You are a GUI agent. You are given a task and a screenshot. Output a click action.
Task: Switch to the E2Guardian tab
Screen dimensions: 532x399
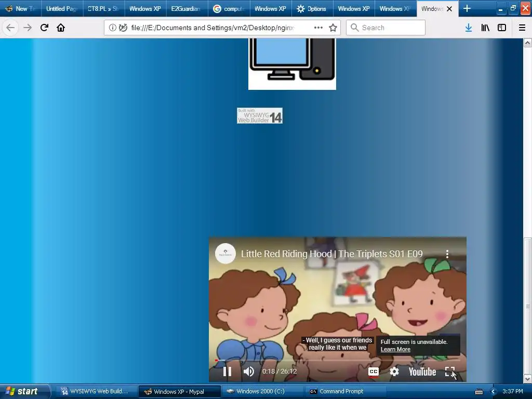[187, 8]
